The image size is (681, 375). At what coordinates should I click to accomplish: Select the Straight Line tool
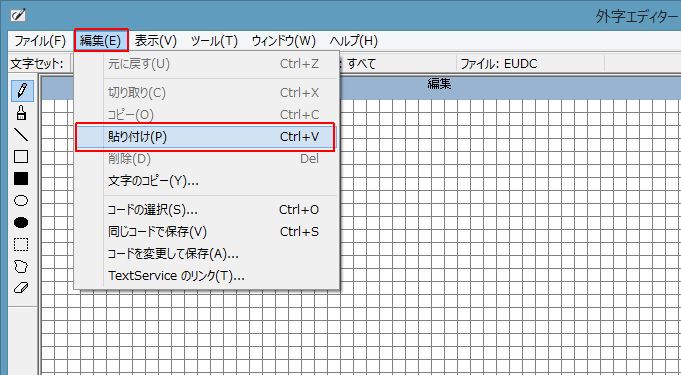click(21, 135)
